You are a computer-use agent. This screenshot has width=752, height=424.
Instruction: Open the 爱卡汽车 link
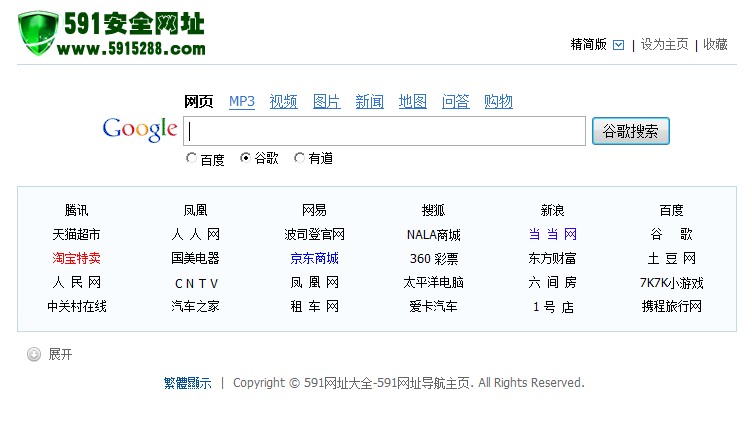point(433,306)
